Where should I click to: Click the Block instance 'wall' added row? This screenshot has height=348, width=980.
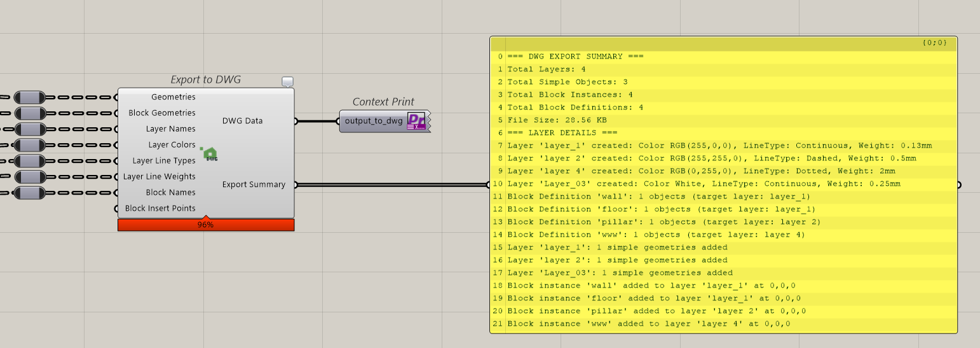(x=724, y=286)
